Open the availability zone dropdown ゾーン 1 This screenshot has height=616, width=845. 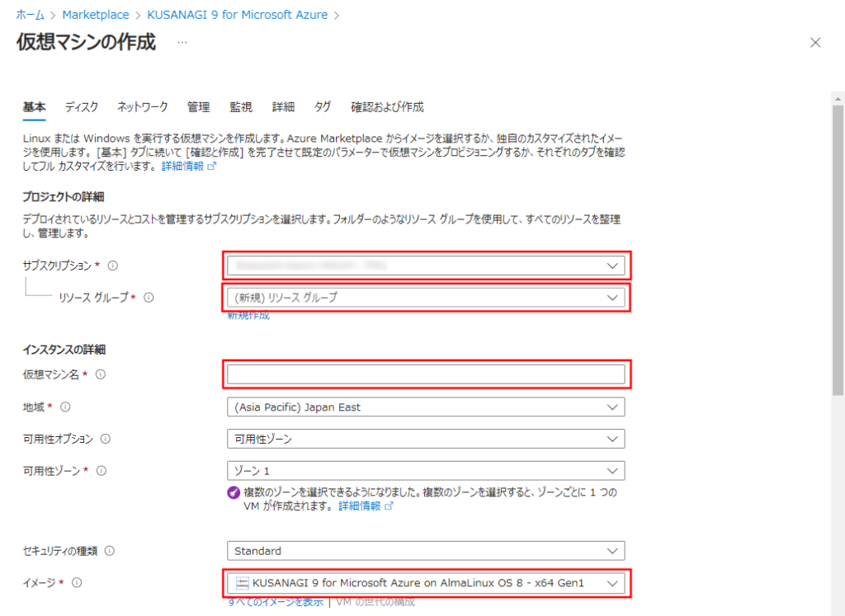point(426,471)
